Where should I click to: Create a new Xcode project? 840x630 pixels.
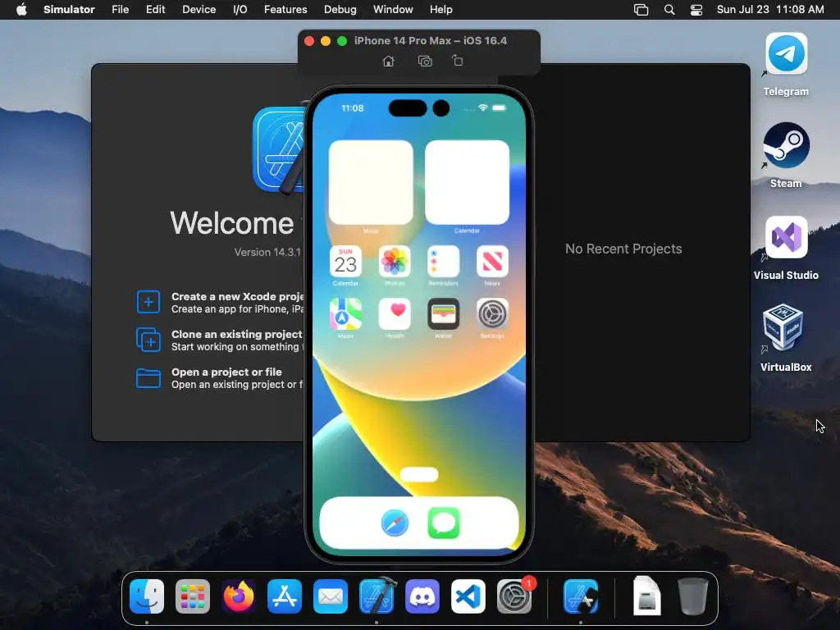tap(220, 303)
